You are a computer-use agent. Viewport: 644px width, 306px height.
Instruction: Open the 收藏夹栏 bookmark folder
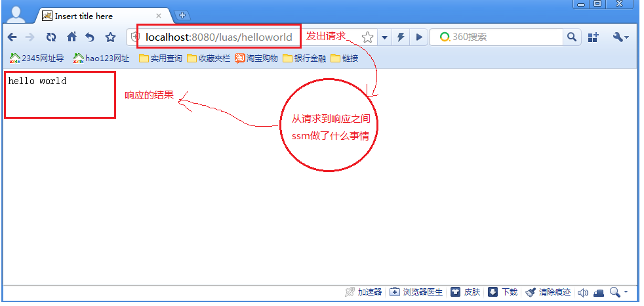[209, 58]
